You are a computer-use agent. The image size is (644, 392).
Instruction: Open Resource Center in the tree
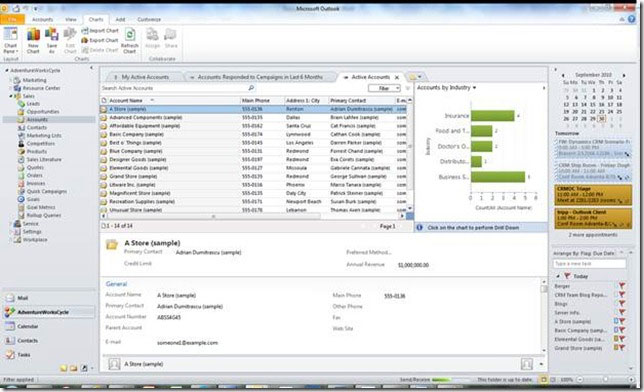[x=41, y=88]
